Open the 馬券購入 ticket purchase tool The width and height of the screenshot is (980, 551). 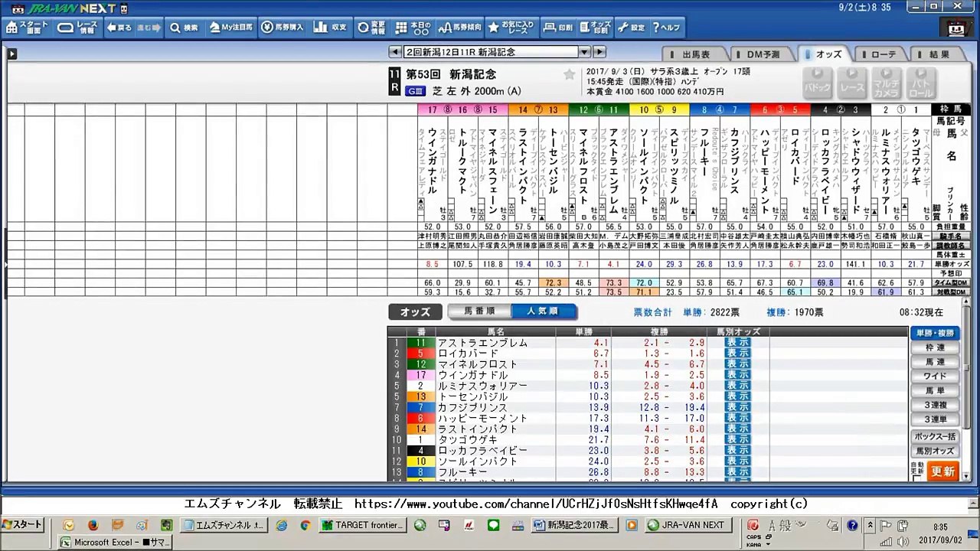(x=283, y=28)
